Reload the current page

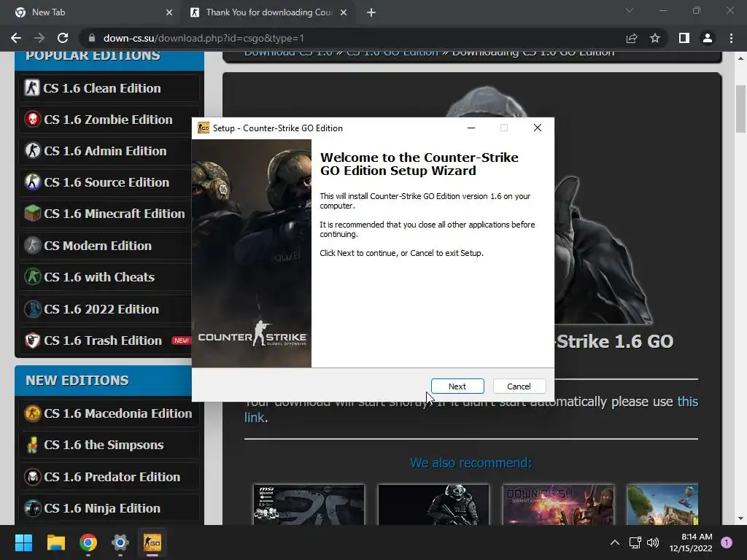(63, 38)
